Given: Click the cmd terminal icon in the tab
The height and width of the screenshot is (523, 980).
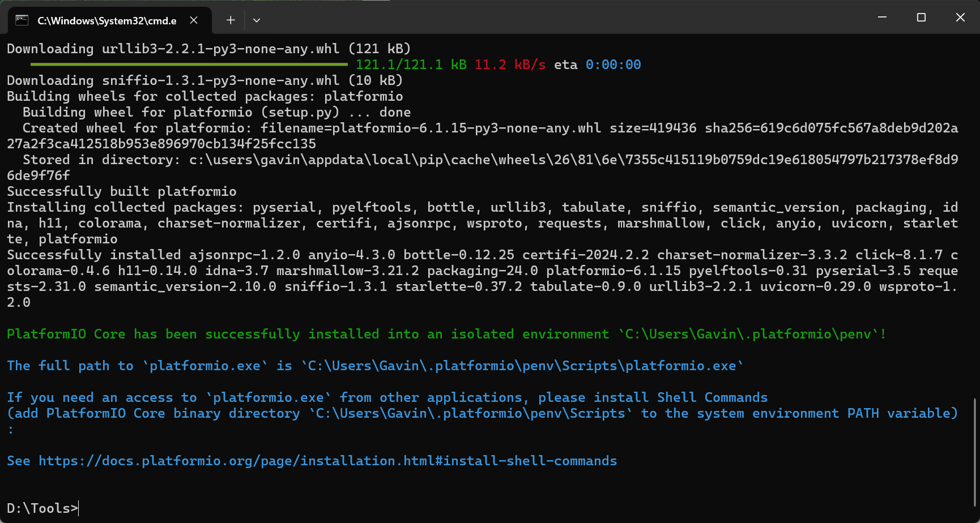Looking at the screenshot, I should (x=22, y=20).
